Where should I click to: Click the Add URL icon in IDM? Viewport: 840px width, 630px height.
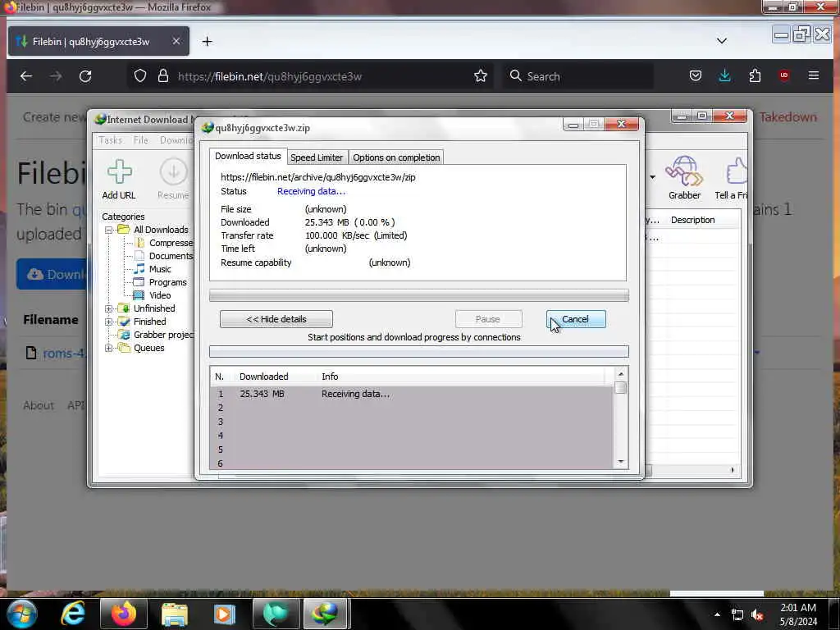(x=119, y=172)
